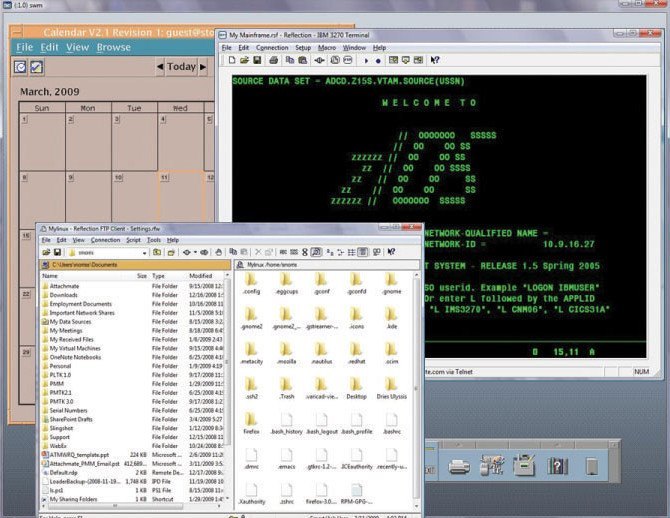Image resolution: width=670 pixels, height=518 pixels.
Task: Open subpanel tab above CDE printer icon
Action: point(458,445)
